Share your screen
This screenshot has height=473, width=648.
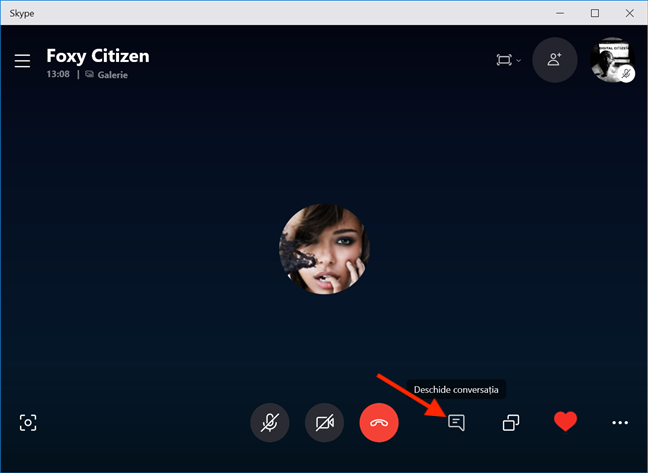click(511, 423)
